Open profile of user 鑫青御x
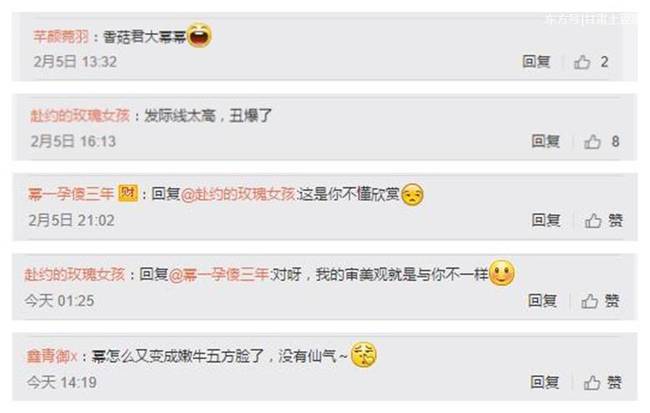650x413 pixels. [52, 356]
